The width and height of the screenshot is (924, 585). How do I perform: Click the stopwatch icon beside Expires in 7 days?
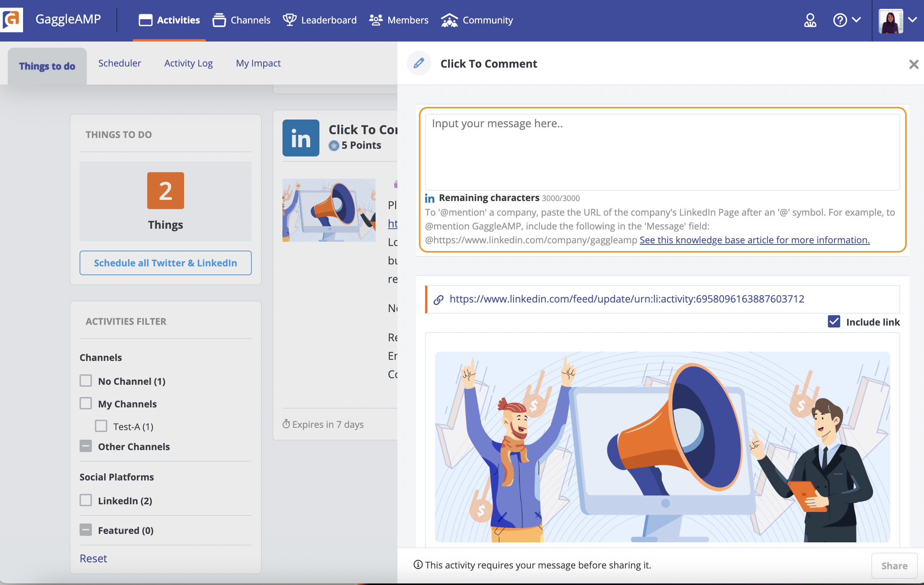pos(286,424)
